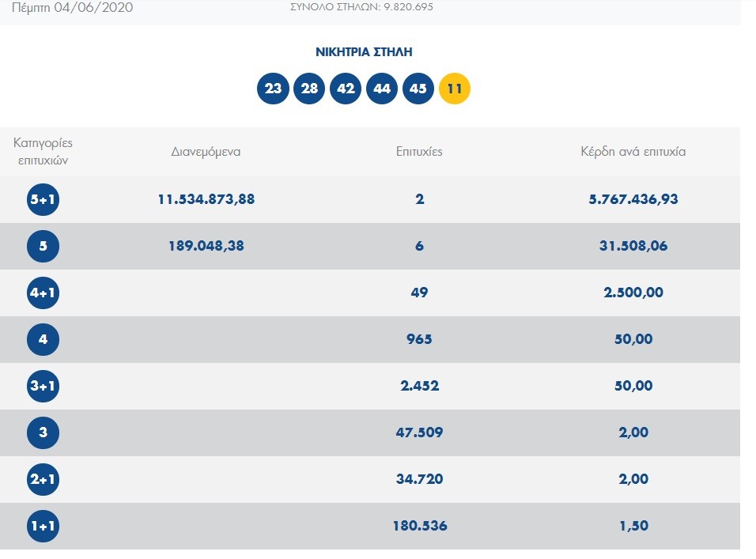
Task: Select the 1+1 category badge
Action: point(43,526)
